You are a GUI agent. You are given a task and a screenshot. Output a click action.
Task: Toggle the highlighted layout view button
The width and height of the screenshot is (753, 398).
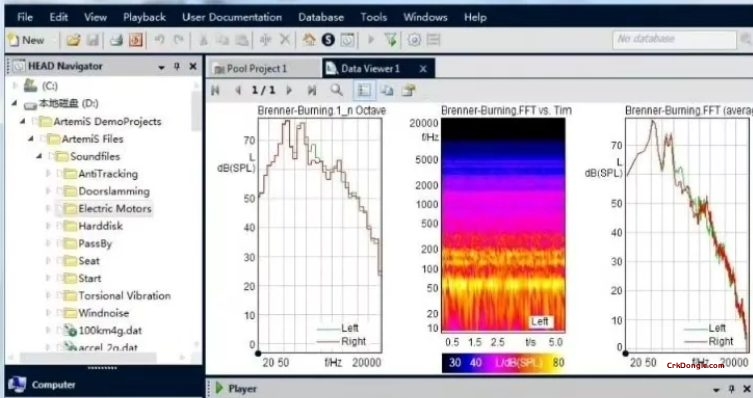tap(364, 90)
